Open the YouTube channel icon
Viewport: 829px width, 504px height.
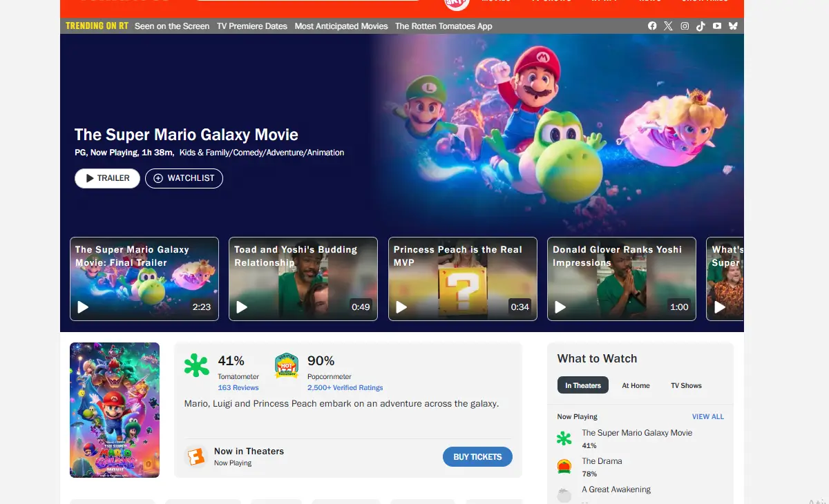[x=716, y=26]
